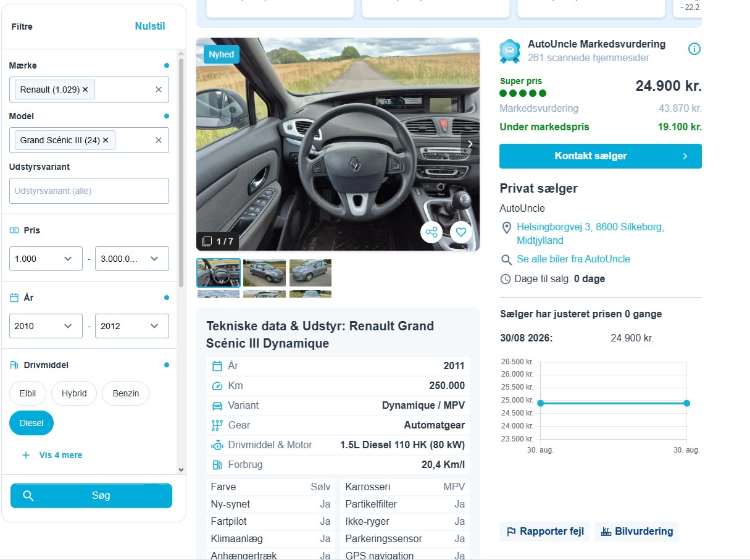Click the location pin icon

(x=506, y=228)
